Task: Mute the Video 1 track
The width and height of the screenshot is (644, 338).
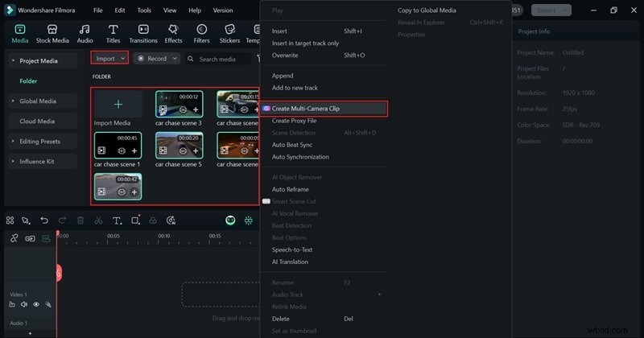Action: [24, 305]
